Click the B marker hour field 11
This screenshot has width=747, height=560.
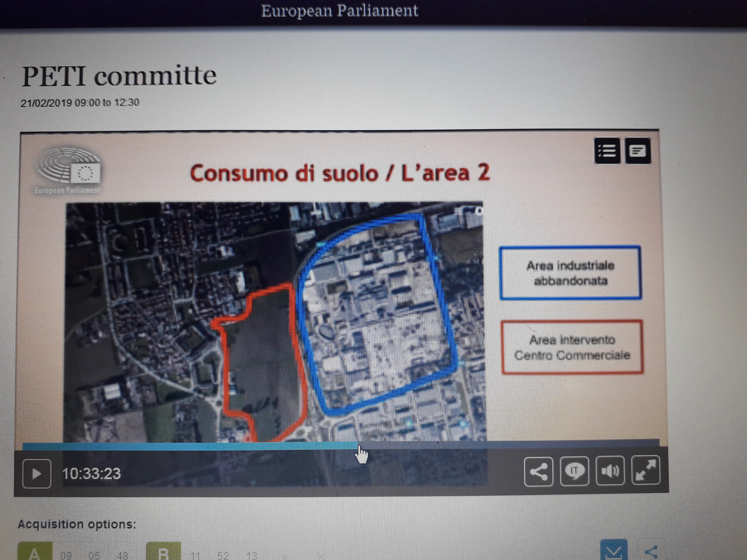pos(195,555)
